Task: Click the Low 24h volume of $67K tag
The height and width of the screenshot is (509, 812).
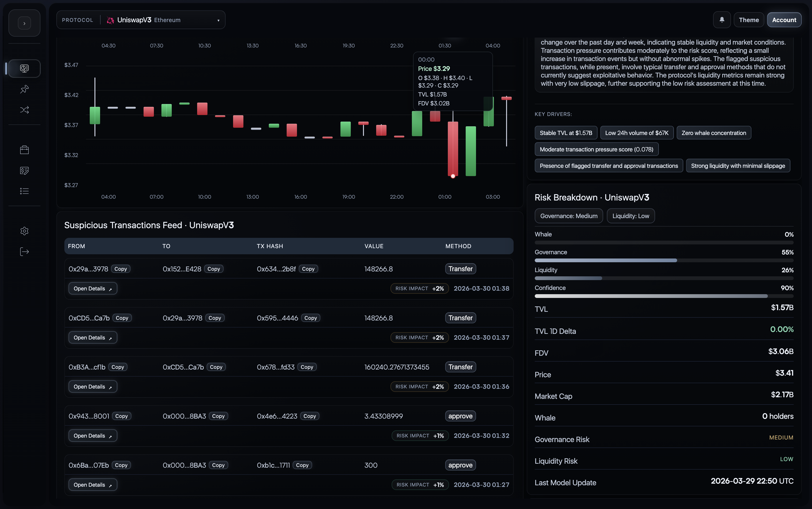Action: [x=636, y=133]
